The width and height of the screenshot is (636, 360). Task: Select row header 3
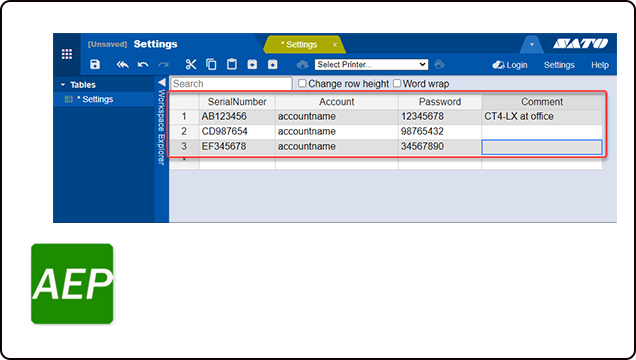[184, 147]
